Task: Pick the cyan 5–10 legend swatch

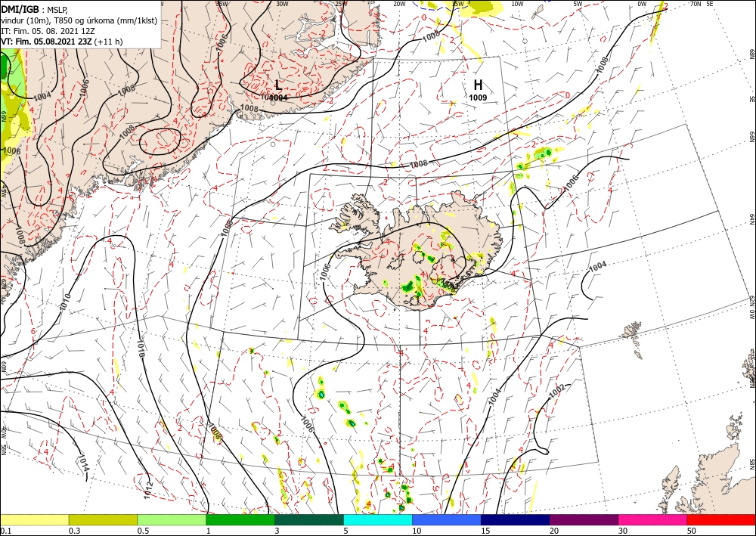Action: (x=377, y=519)
